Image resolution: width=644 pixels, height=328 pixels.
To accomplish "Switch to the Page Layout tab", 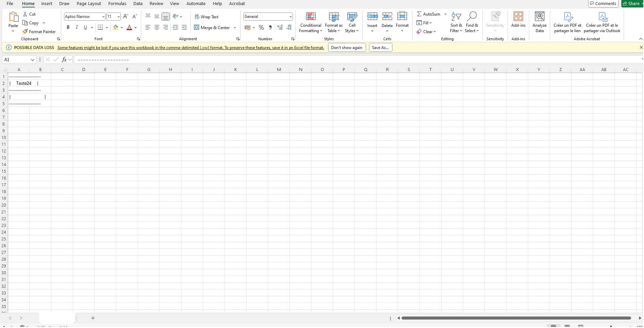I will click(89, 4).
